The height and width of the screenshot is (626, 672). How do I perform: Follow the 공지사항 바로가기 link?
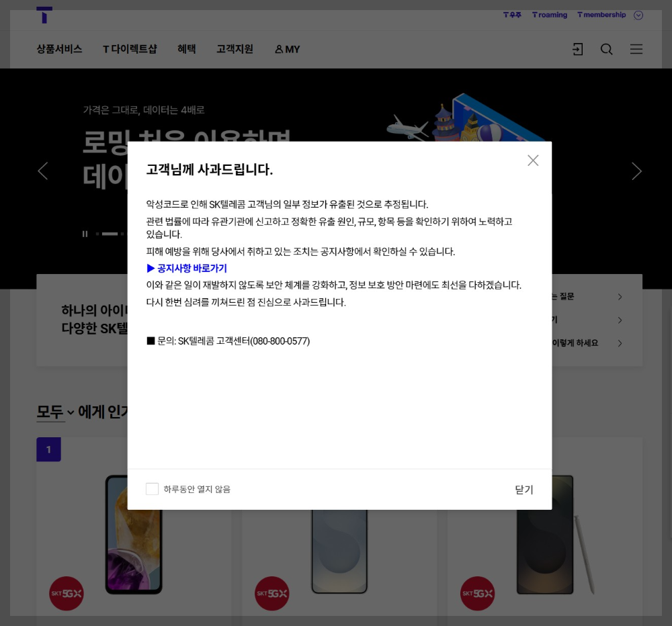(x=189, y=269)
